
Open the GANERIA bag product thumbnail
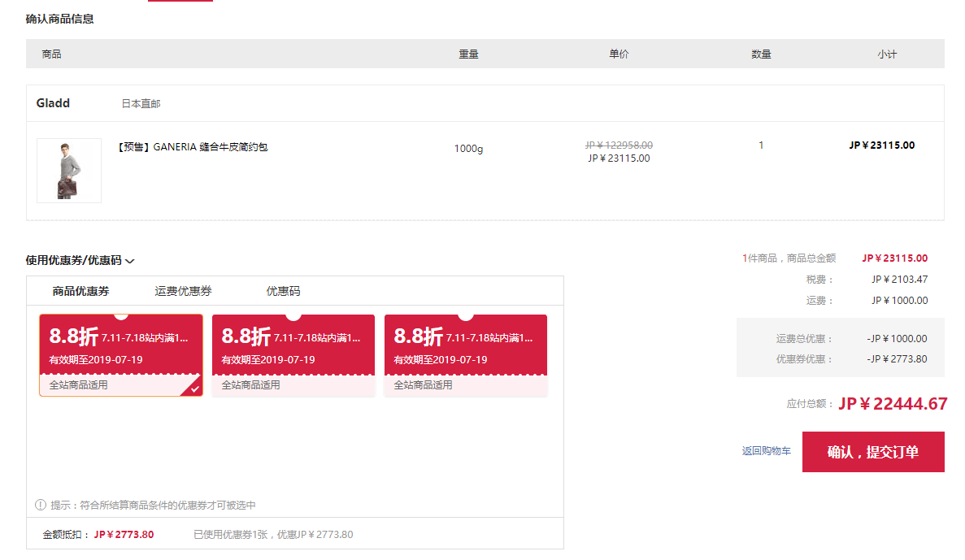point(69,171)
